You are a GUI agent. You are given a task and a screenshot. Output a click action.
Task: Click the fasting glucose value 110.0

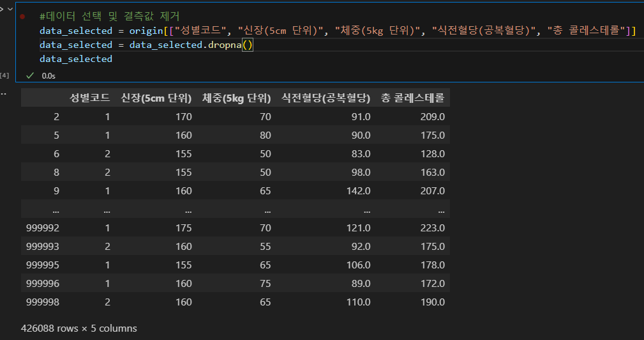358,302
